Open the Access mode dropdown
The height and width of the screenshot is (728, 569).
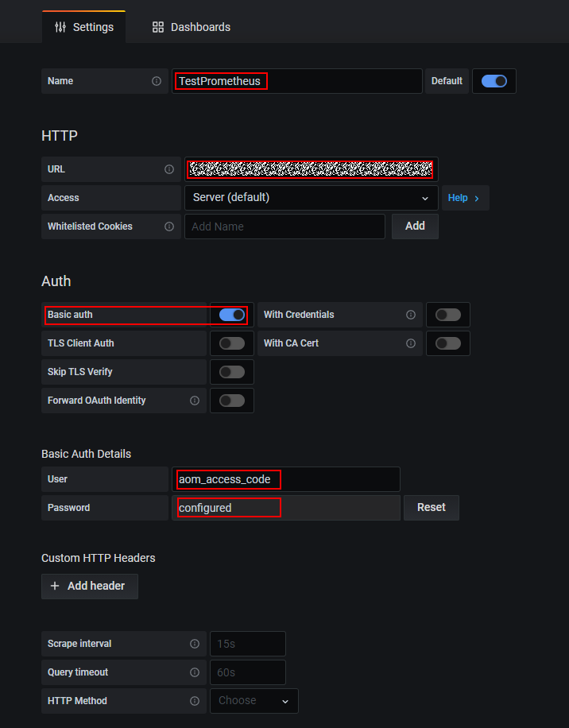click(x=311, y=198)
